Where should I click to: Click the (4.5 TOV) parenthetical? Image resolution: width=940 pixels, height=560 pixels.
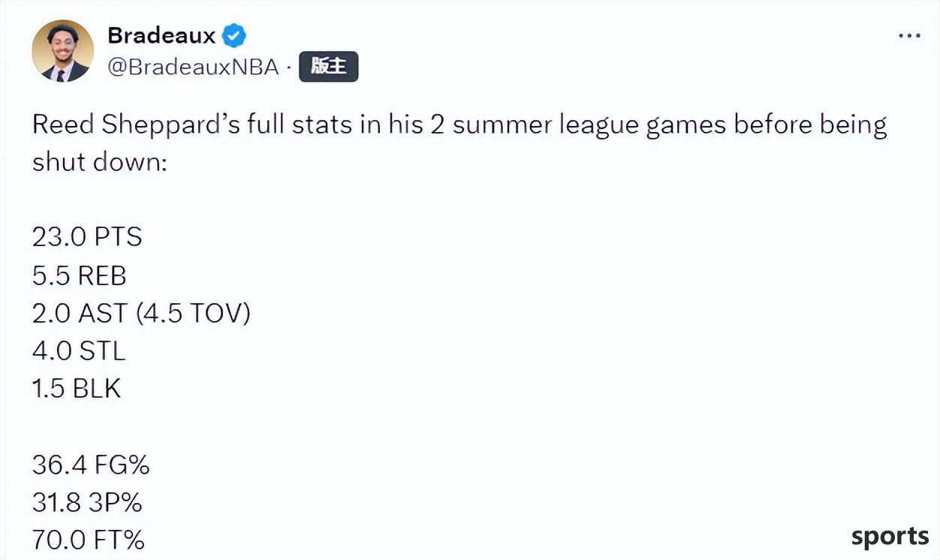pos(193,313)
